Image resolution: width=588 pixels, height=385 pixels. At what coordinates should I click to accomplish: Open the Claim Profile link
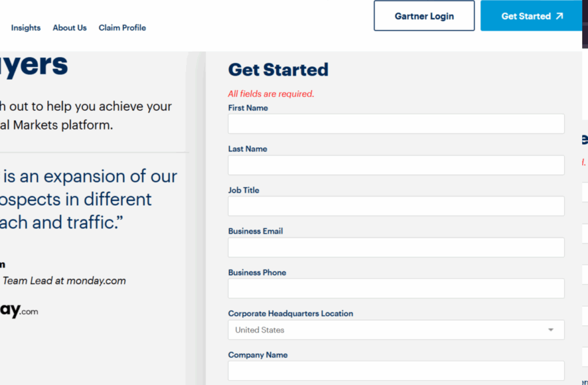(122, 28)
